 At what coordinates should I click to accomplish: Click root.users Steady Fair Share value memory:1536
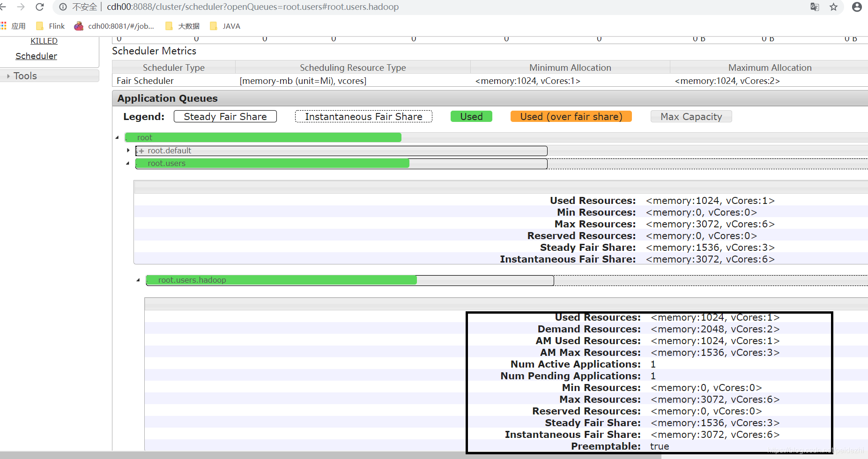tap(710, 248)
